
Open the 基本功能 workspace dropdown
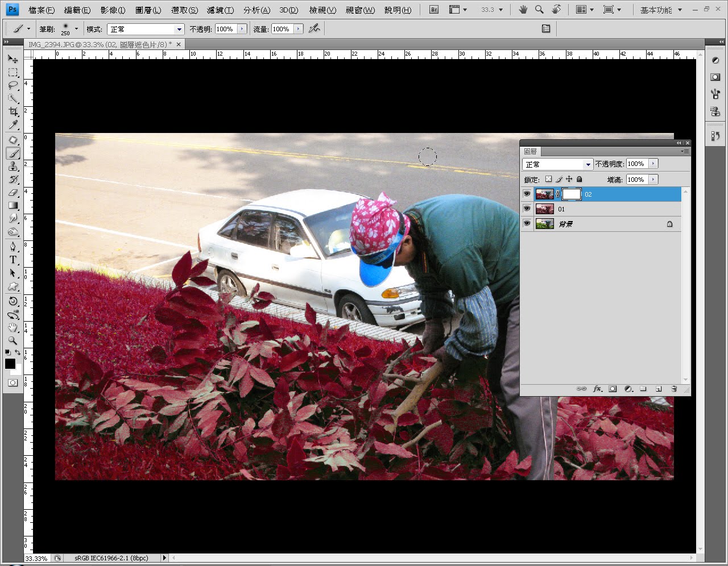(660, 10)
